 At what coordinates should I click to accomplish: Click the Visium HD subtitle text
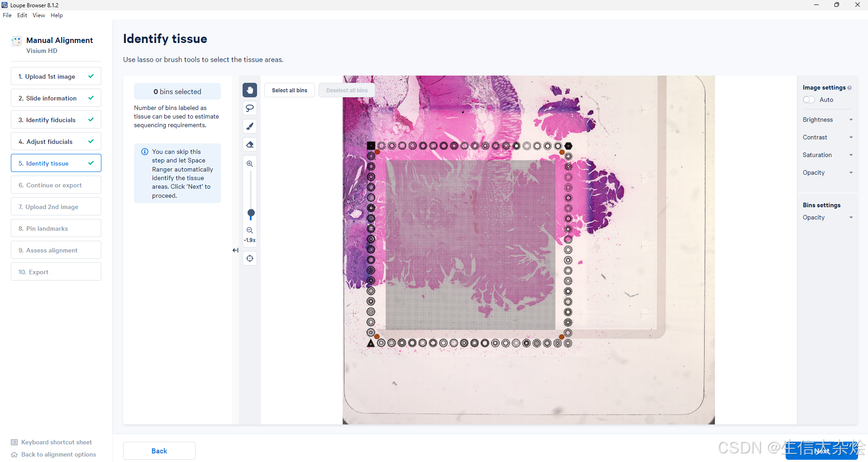[42, 51]
